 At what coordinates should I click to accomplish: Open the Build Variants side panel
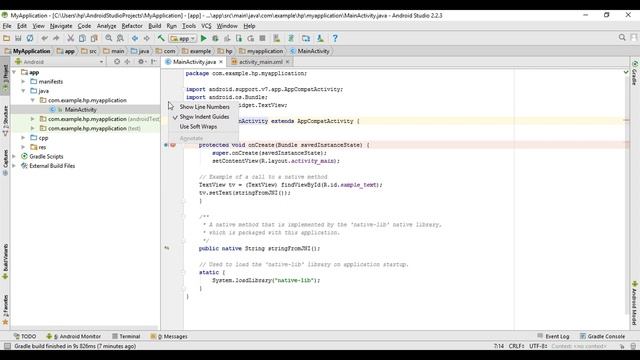(5, 261)
